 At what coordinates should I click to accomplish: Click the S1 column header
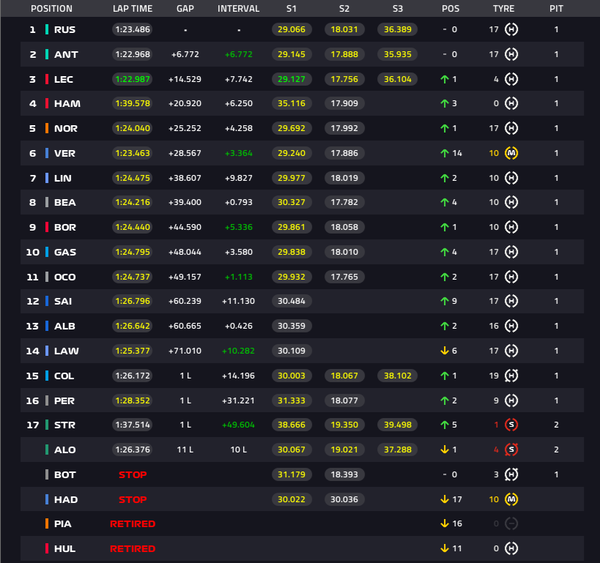[x=292, y=8]
